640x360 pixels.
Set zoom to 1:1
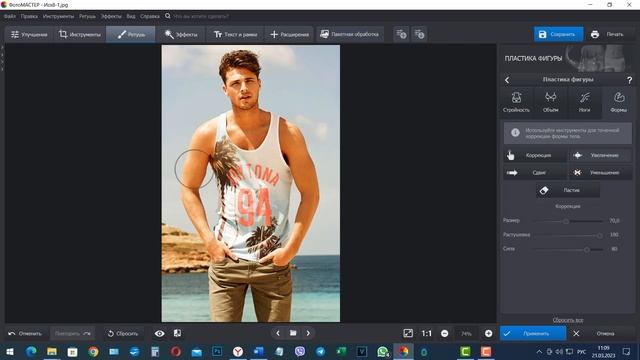427,333
